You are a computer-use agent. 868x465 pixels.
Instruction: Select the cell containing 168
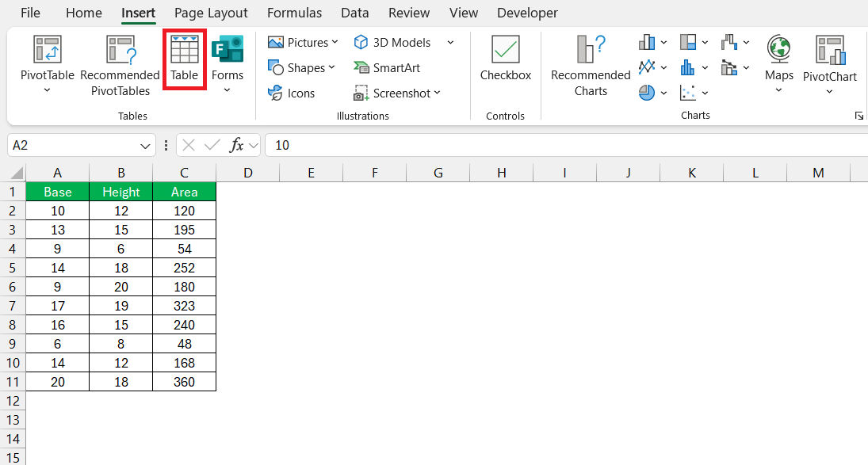tap(185, 363)
